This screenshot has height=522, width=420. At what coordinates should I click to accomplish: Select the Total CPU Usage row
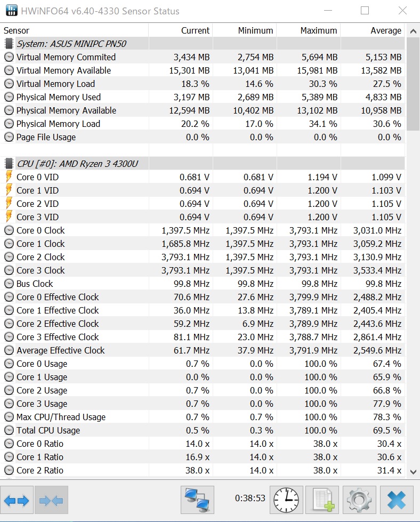click(48, 430)
